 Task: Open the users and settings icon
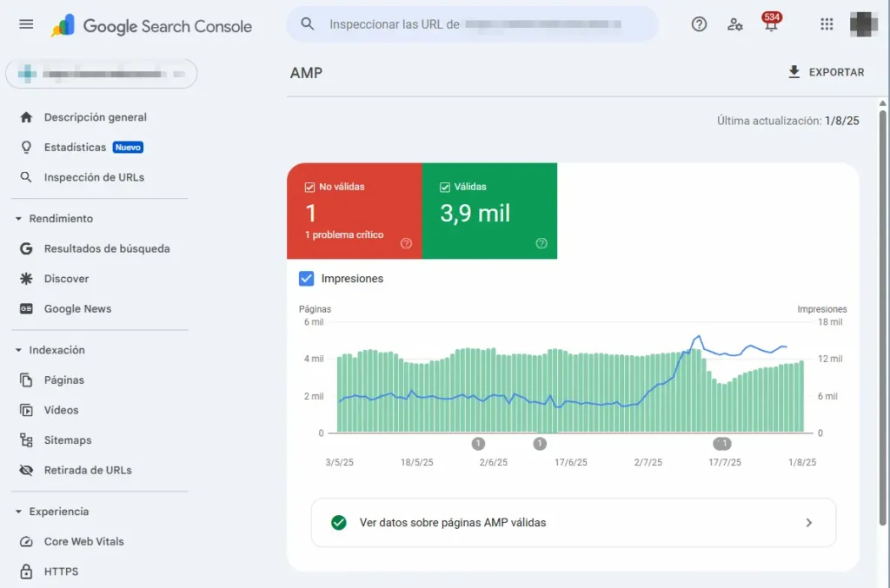point(734,24)
